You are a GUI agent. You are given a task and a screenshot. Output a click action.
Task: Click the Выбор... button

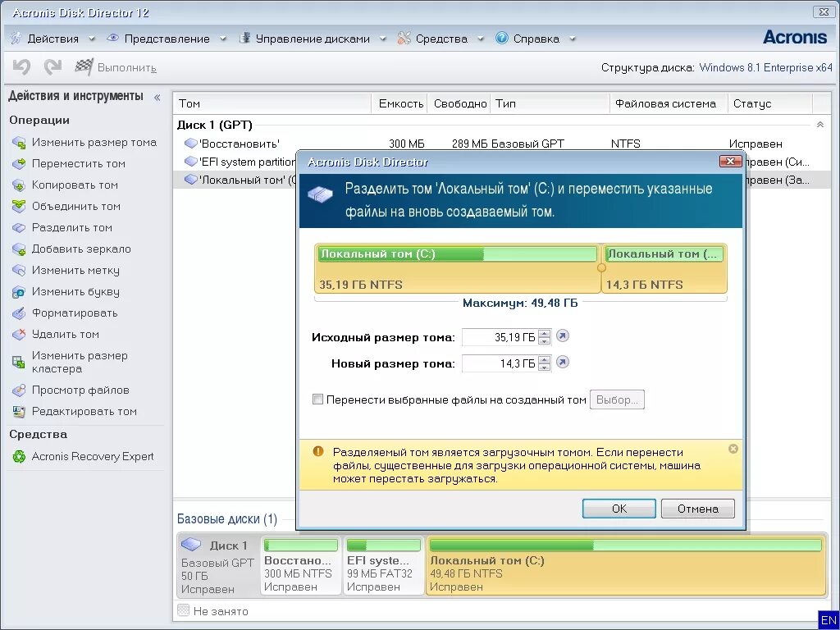[617, 399]
